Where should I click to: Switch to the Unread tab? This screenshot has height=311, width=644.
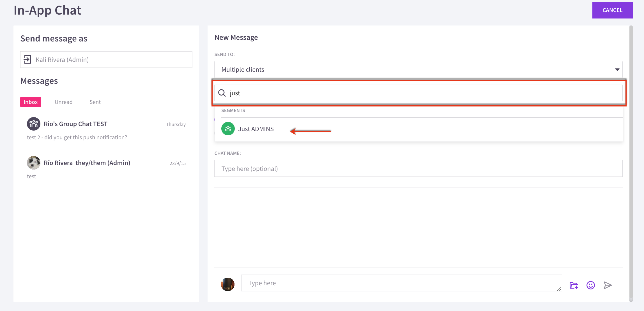pos(64,102)
